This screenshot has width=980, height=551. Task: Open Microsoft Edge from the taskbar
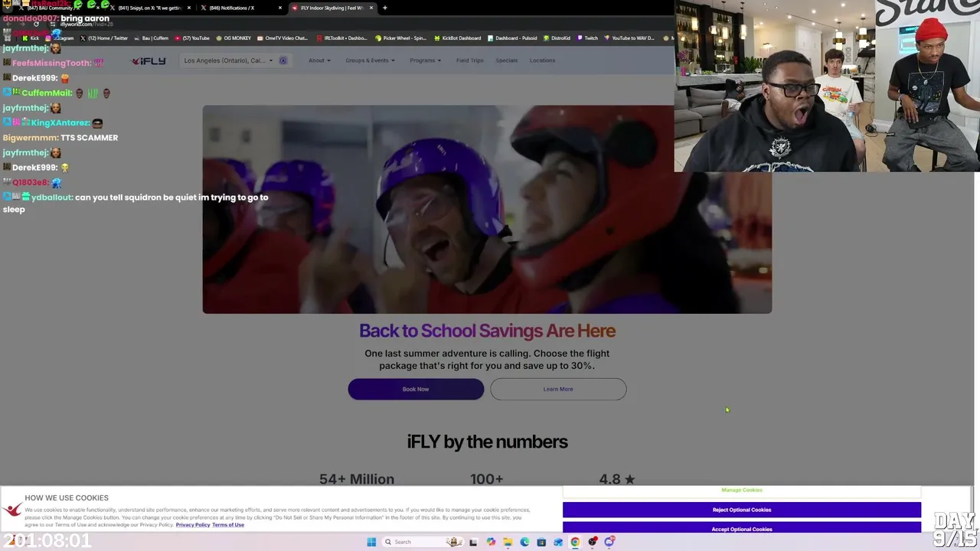[x=524, y=542]
